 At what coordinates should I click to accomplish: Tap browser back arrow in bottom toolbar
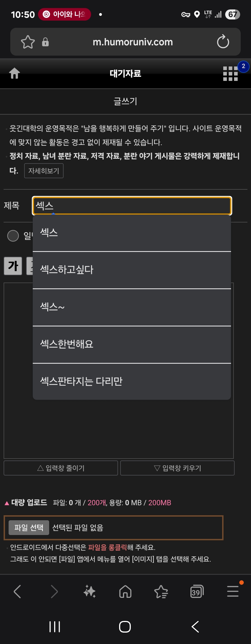tap(17, 591)
